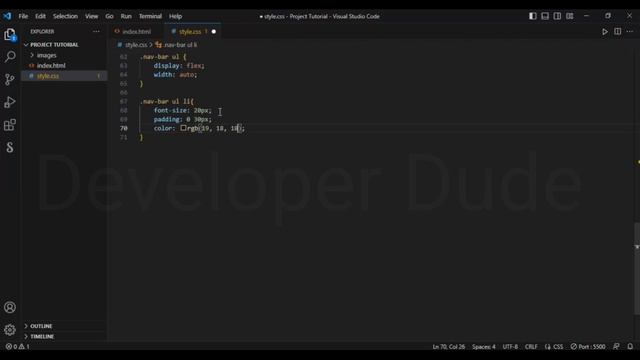
Task: Click line number 67 in the gutter
Action: [123, 101]
